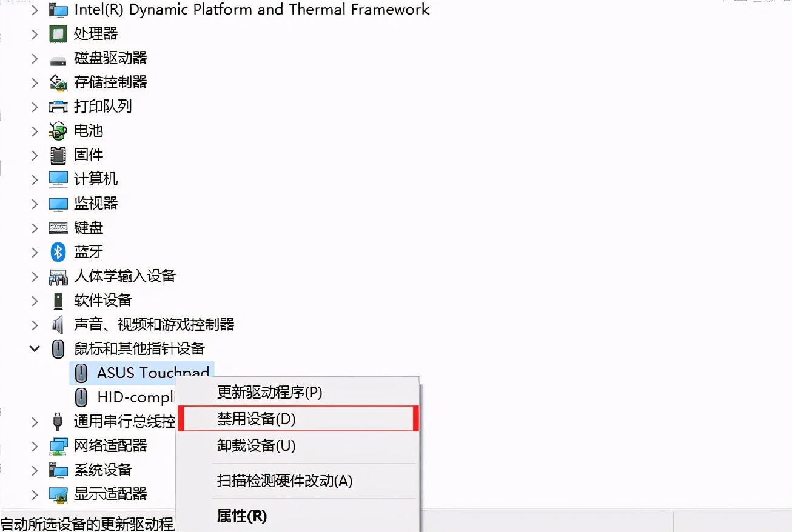
Task: Click the 打印队列 printer queue icon
Action: (x=58, y=107)
